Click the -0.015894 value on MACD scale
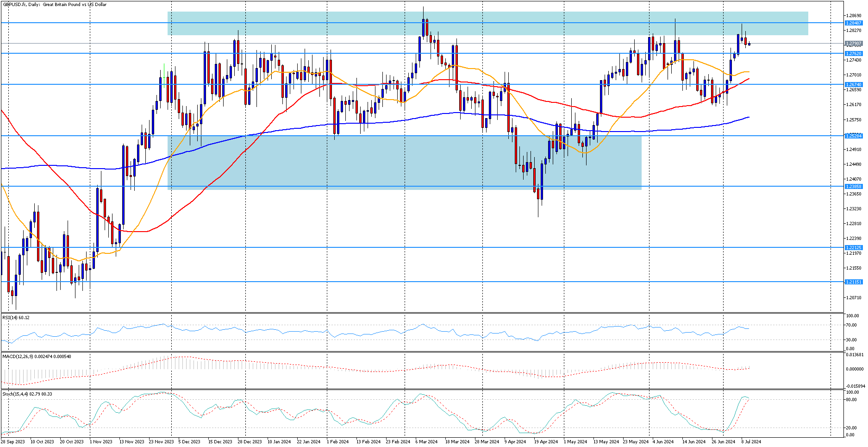This screenshot has height=447, width=868. click(855, 386)
